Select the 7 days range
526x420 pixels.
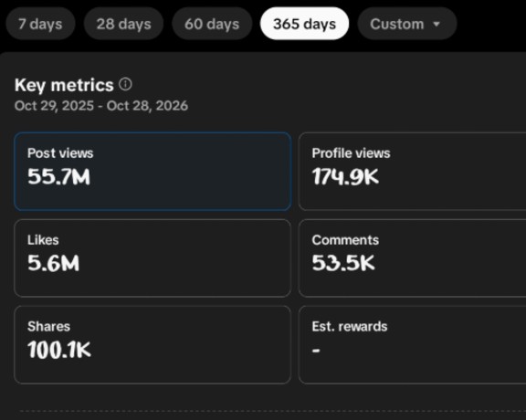[x=40, y=24]
